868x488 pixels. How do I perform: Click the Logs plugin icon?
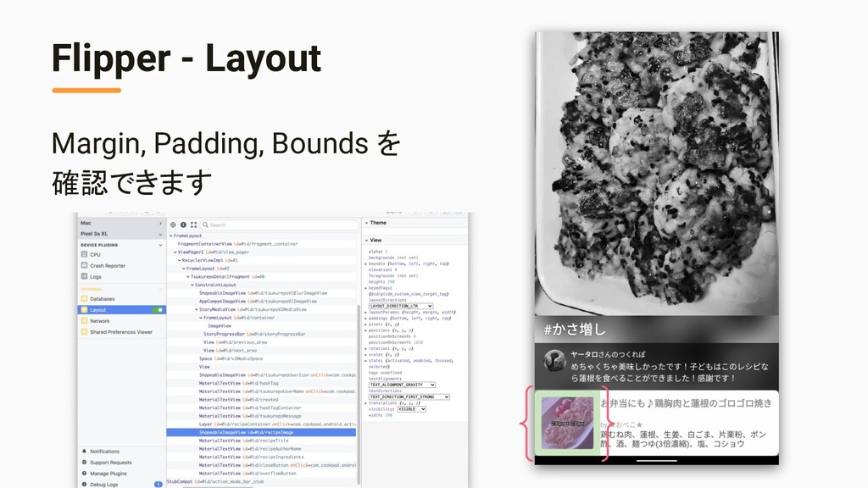(84, 277)
